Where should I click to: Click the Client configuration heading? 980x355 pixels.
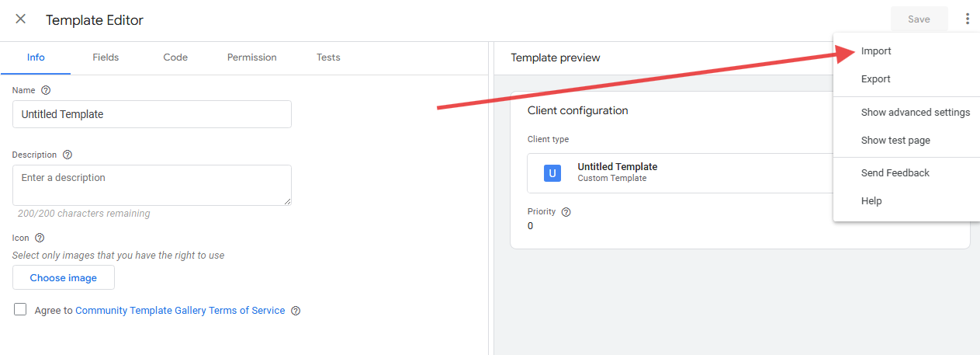tap(578, 110)
